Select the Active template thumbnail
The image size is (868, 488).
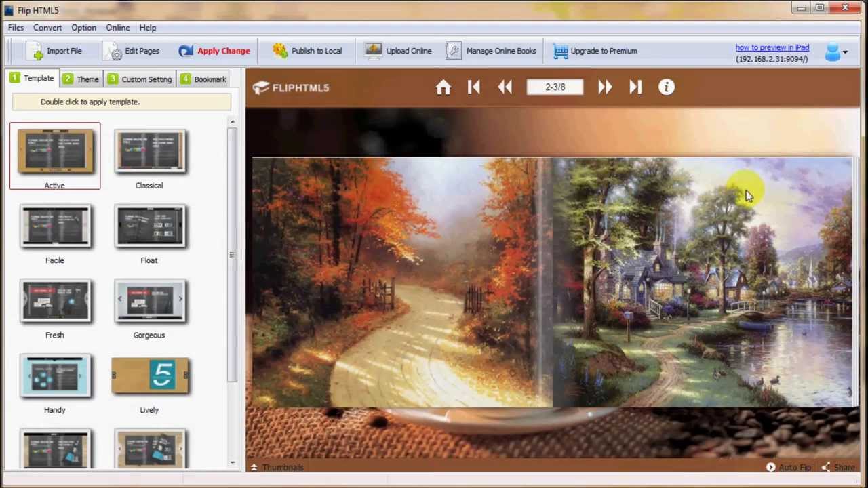tap(55, 156)
